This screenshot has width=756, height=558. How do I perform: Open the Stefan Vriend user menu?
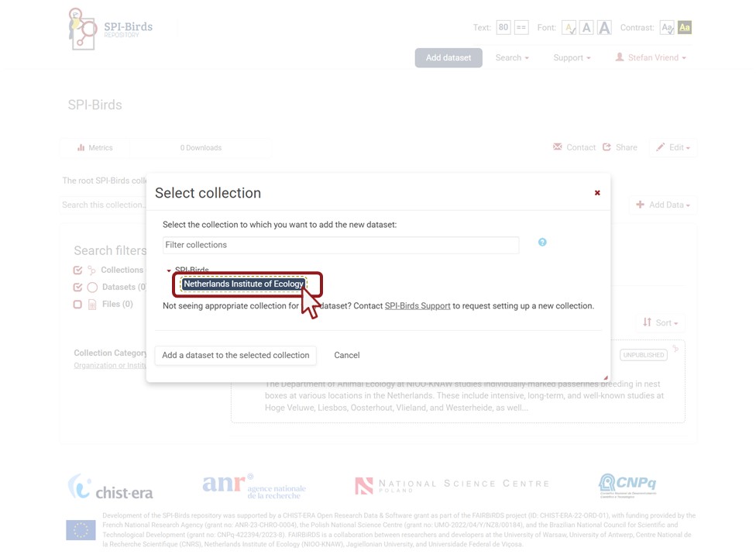click(x=651, y=58)
